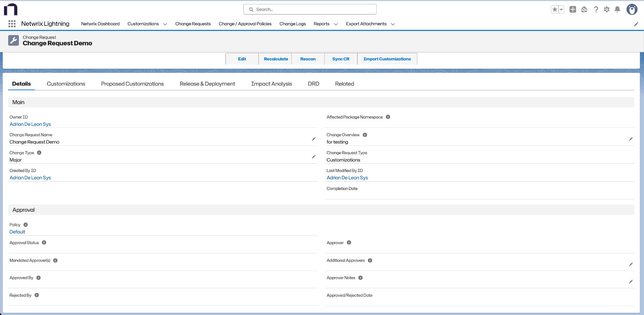Click the Favorites star icon
644x315 pixels.
point(555,9)
